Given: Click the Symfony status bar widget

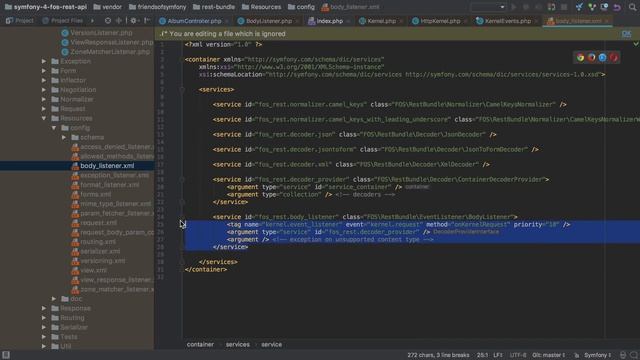Looking at the screenshot, I should (x=598, y=355).
